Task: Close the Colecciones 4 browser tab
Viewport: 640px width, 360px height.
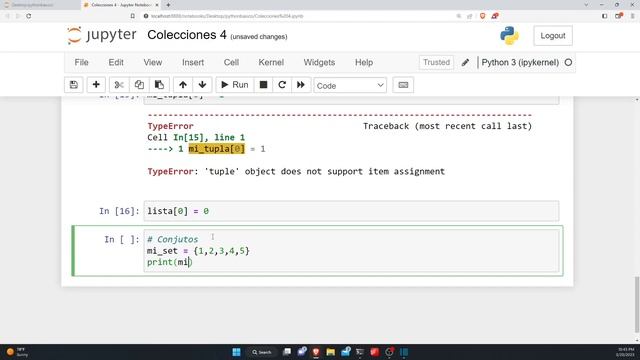Action: pyautogui.click(x=157, y=5)
